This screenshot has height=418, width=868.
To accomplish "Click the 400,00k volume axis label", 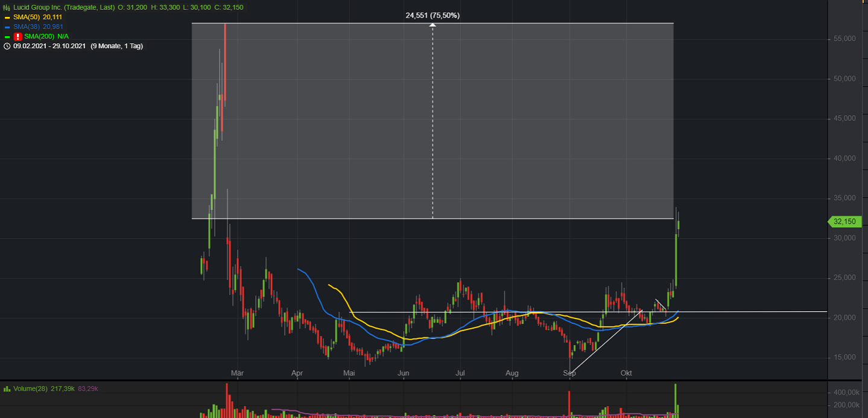I will click(845, 392).
